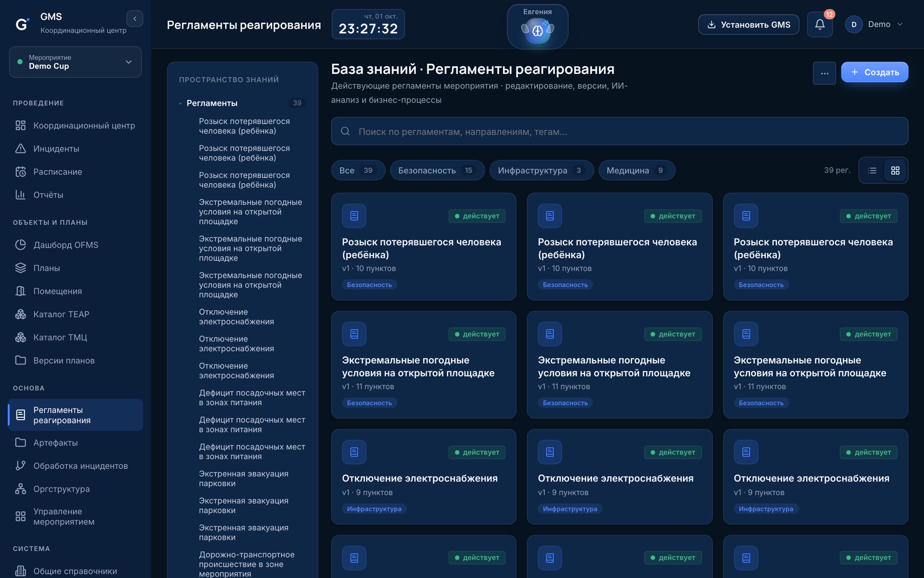Select first Дефицит посадочных мест tree item
This screenshot has height=578, width=924.
point(252,398)
